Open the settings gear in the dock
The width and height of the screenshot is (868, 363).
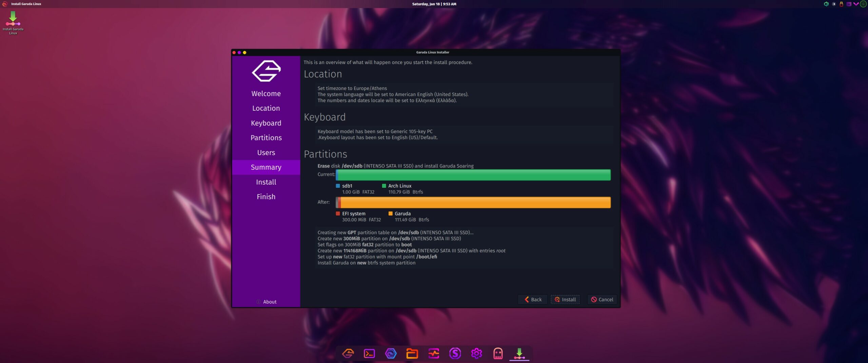[x=476, y=354]
